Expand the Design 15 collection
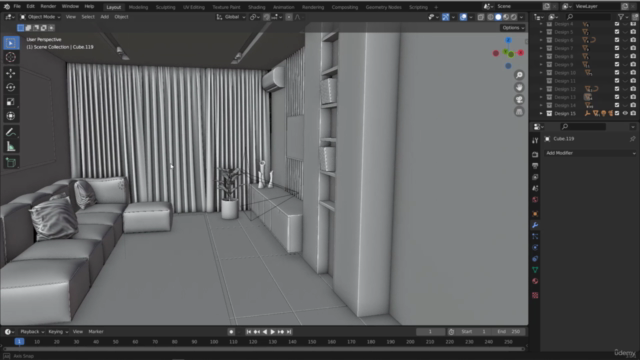This screenshot has width=640, height=360. 541,113
